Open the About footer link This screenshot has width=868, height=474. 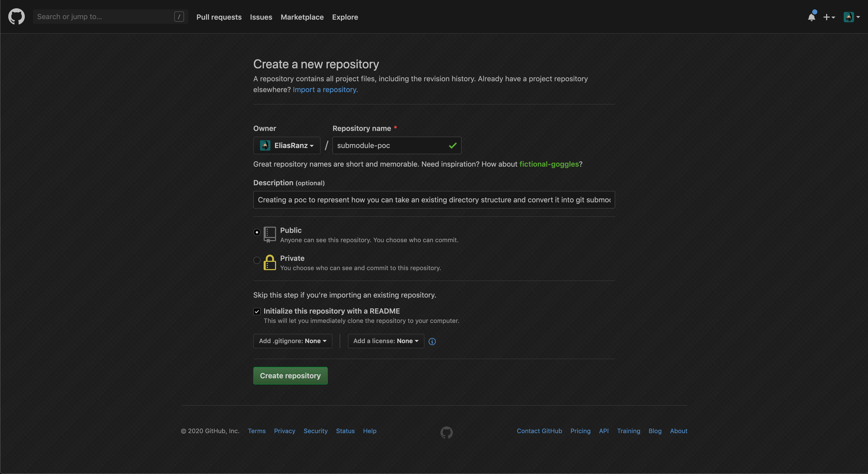[679, 431]
